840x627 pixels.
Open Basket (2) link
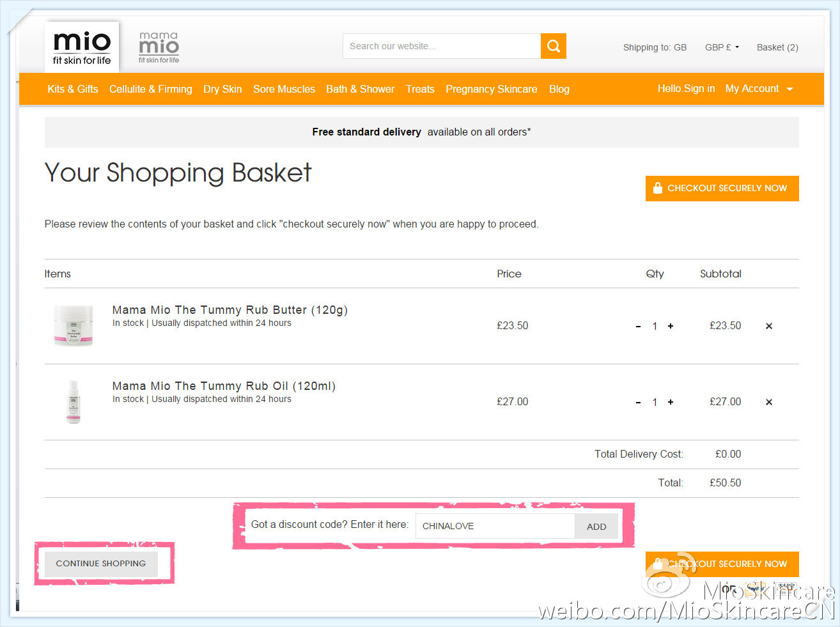(x=777, y=47)
